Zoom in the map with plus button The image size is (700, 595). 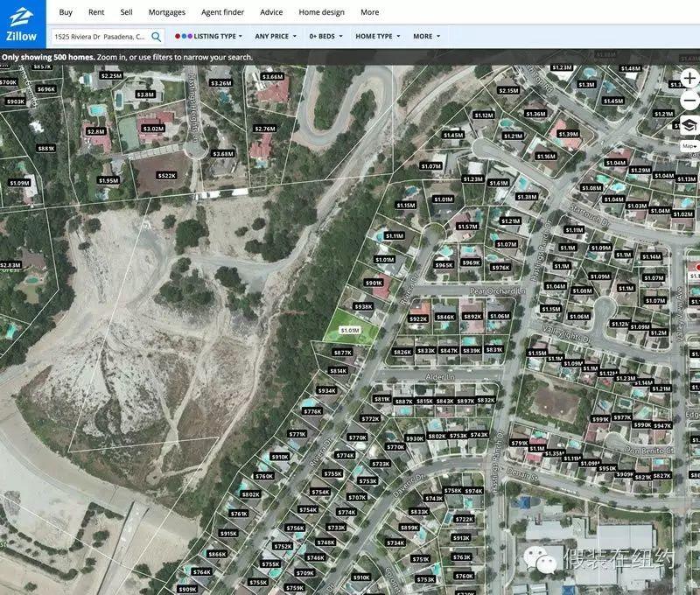pos(689,79)
